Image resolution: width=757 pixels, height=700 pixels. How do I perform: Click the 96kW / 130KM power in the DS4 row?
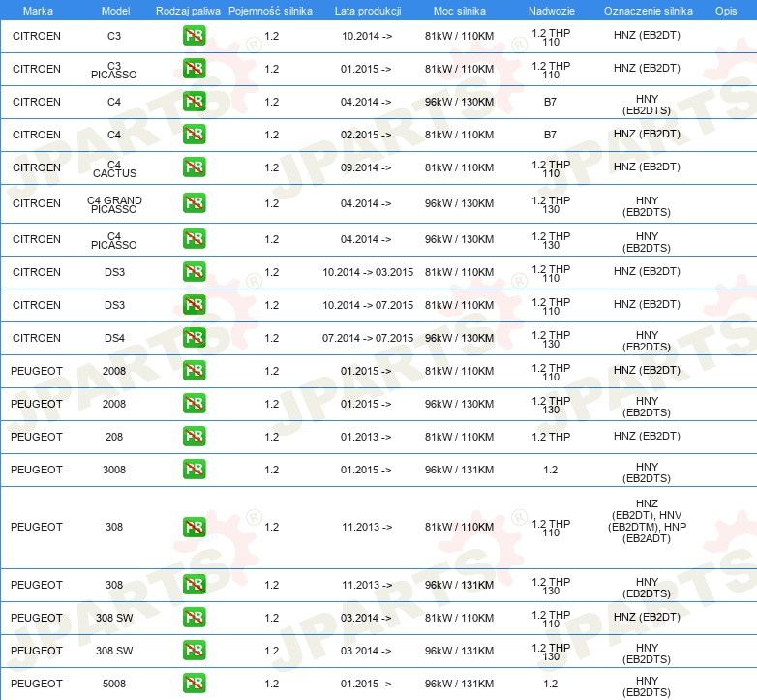tap(459, 338)
